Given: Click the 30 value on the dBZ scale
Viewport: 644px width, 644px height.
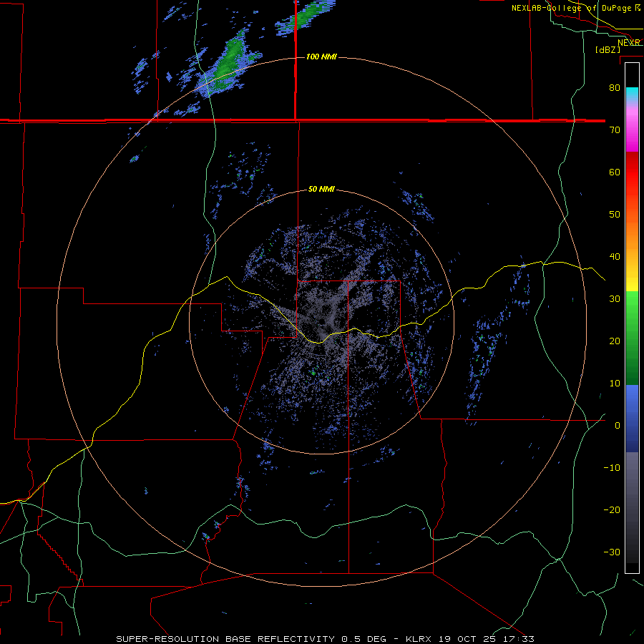Looking at the screenshot, I should 615,299.
